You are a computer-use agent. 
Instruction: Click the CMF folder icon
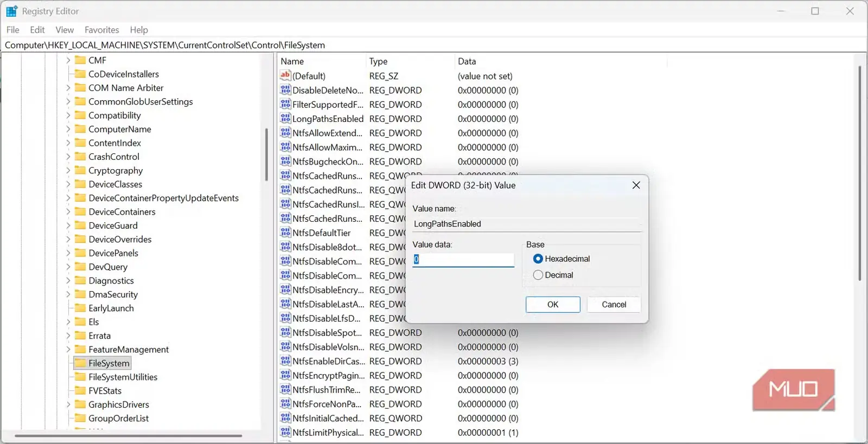(80, 60)
